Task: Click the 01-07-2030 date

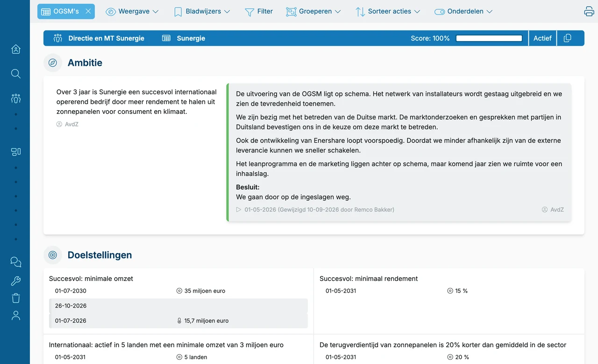Action: [71, 291]
